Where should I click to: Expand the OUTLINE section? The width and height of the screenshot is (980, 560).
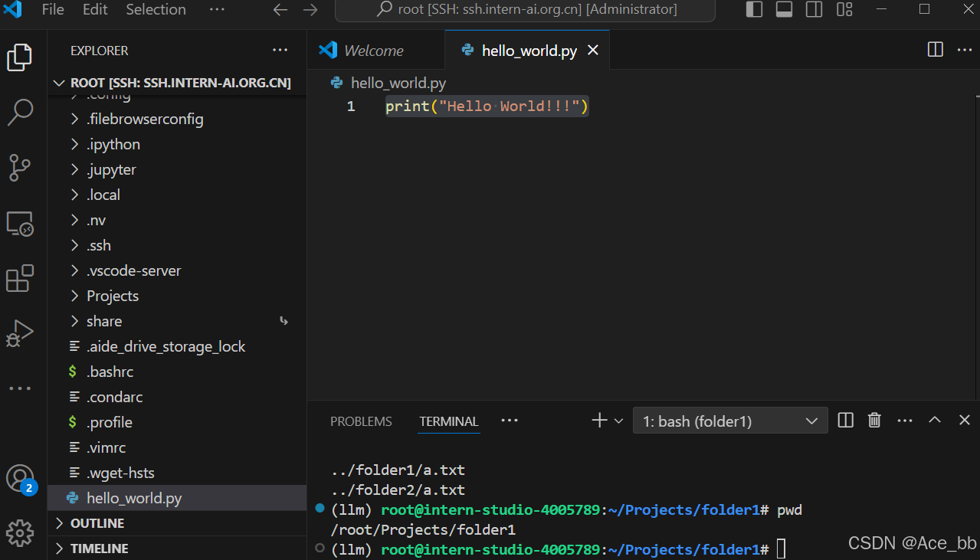(x=177, y=523)
